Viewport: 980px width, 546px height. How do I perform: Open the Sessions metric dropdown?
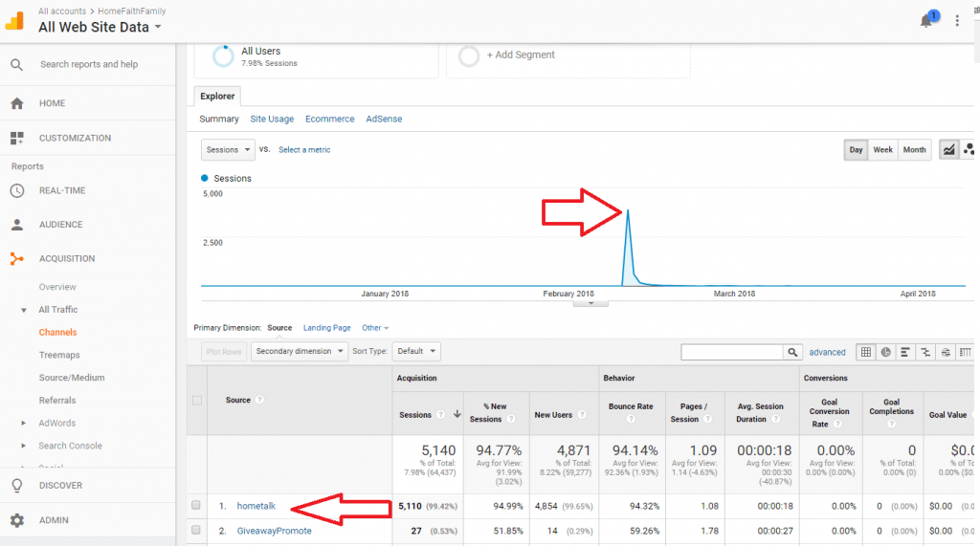(x=228, y=150)
